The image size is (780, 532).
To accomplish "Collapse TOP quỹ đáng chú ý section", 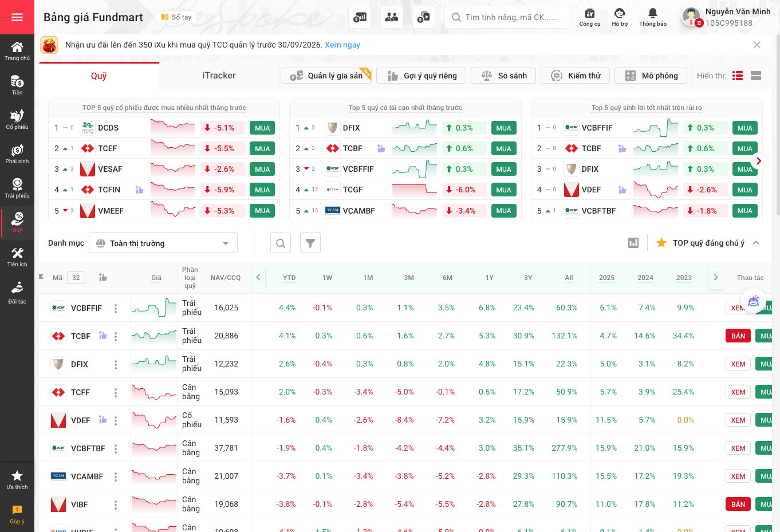I will point(756,243).
